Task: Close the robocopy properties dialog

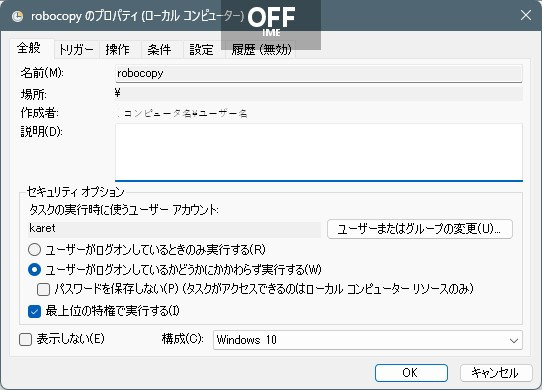Action: coord(526,15)
